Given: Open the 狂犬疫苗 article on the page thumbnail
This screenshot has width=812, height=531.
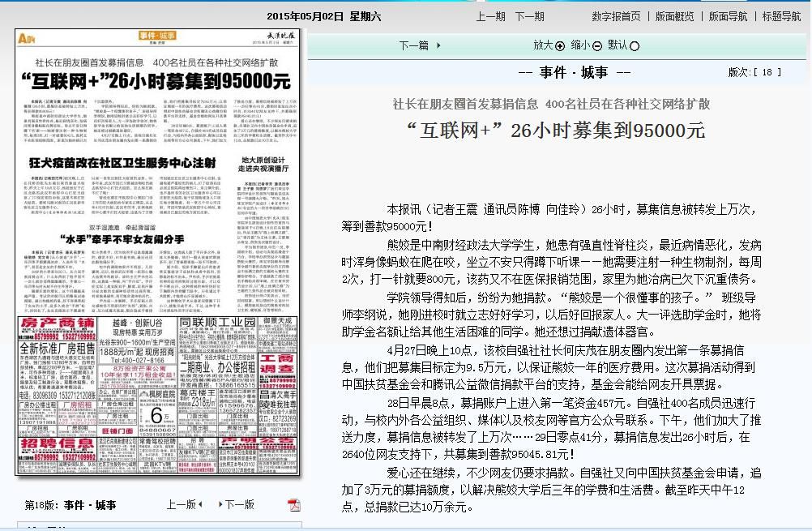Looking at the screenshot, I should (x=123, y=163).
